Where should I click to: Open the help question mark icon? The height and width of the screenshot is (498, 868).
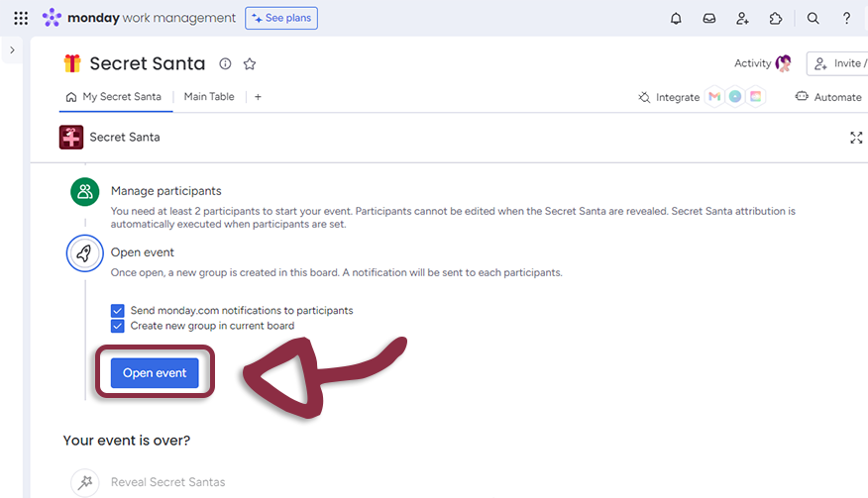(x=846, y=18)
